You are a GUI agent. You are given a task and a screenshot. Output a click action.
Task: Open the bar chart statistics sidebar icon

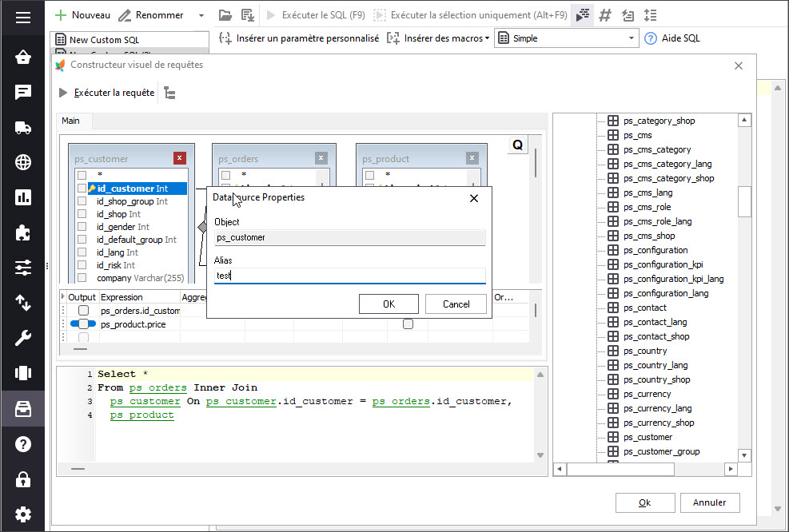coord(23,197)
